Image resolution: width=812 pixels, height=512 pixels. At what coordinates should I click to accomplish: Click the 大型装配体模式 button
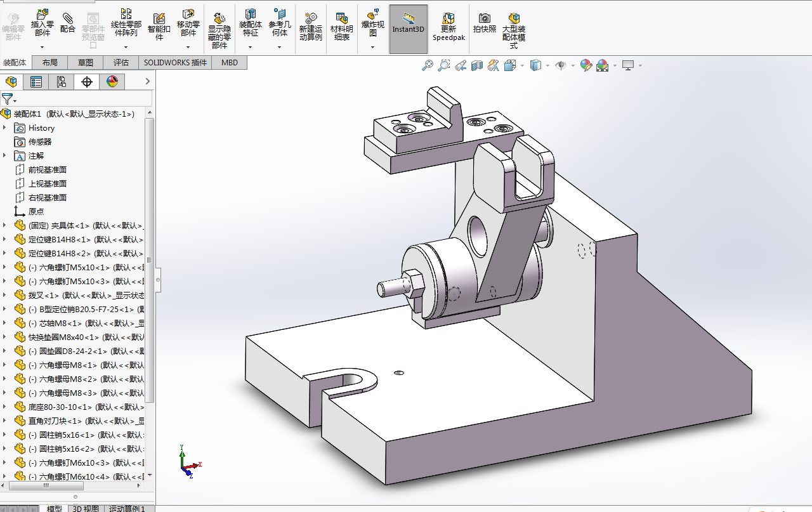[514, 30]
